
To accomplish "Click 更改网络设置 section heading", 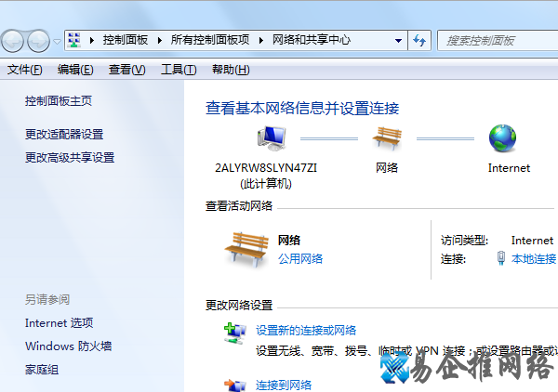I will coord(239,306).
